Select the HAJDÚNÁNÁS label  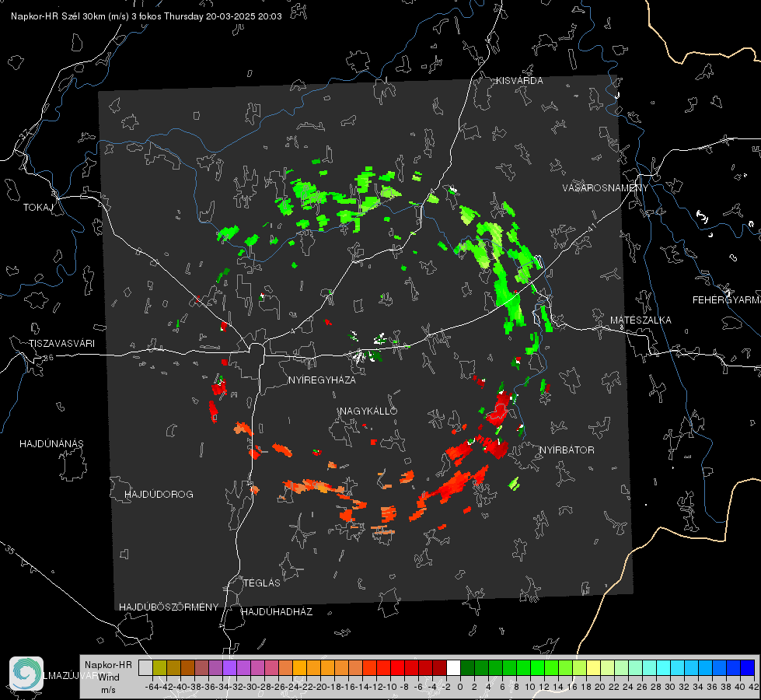click(x=51, y=443)
